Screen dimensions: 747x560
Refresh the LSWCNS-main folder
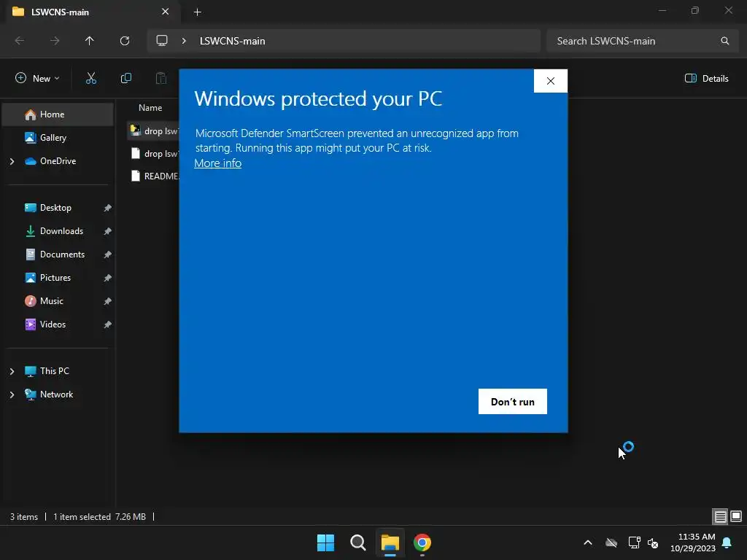coord(125,41)
